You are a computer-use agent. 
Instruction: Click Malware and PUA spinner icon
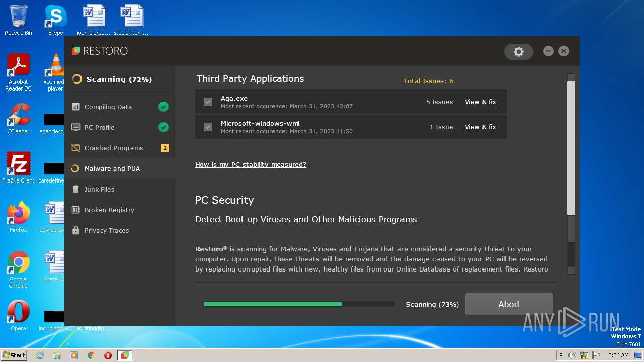coord(75,168)
